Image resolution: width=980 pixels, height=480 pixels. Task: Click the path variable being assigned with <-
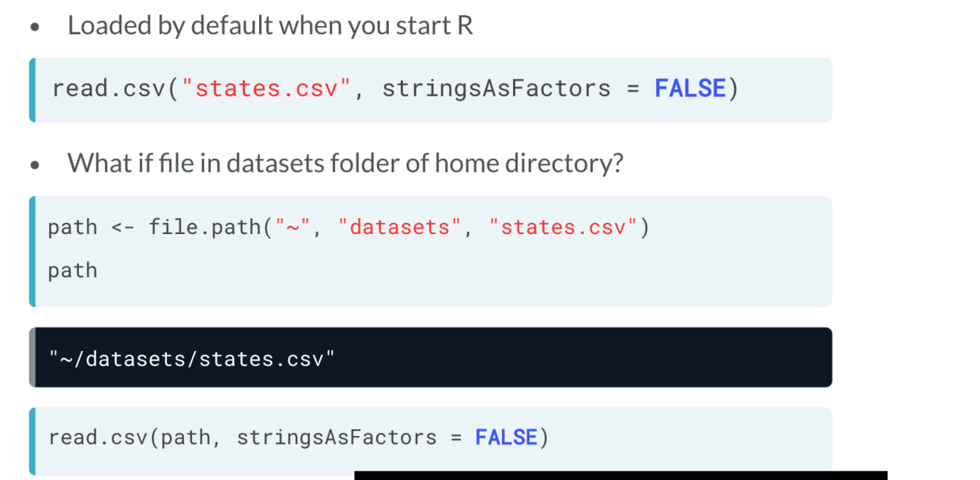tap(72, 228)
